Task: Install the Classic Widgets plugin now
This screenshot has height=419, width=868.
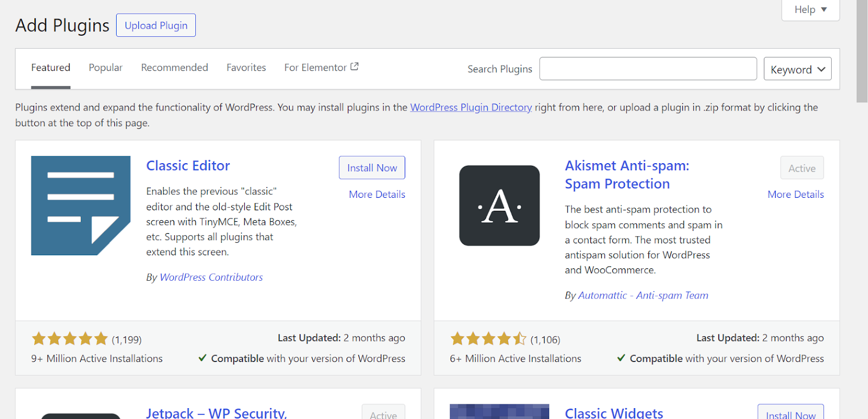Action: [790, 412]
